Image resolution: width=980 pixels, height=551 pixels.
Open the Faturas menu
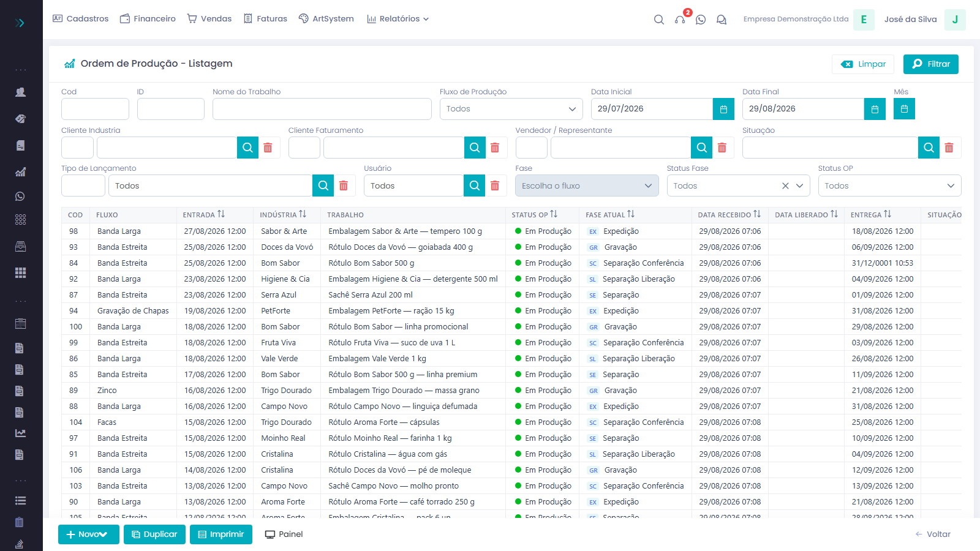265,19
